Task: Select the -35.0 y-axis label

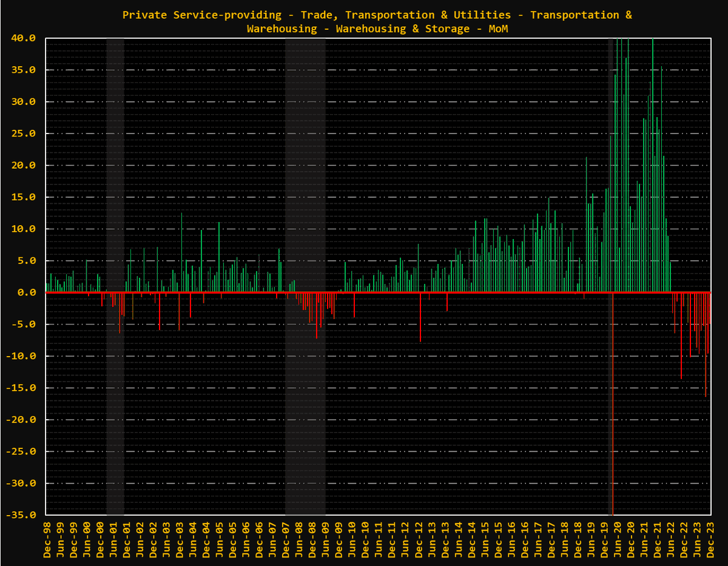Action: click(x=21, y=515)
